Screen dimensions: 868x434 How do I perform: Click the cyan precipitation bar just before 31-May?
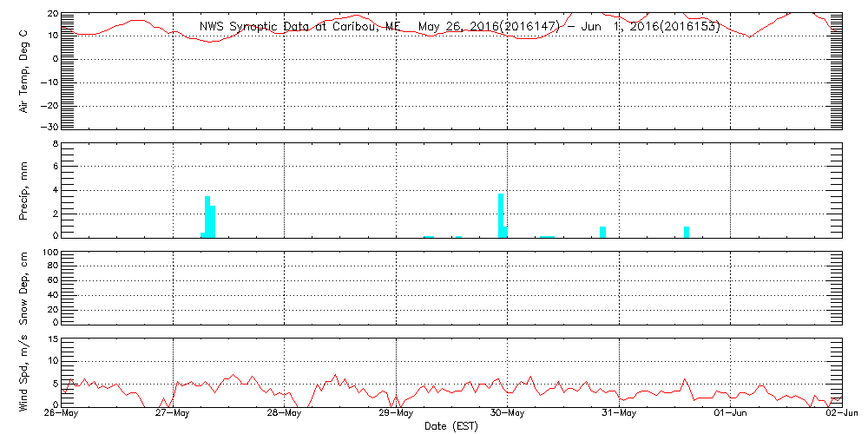point(602,232)
